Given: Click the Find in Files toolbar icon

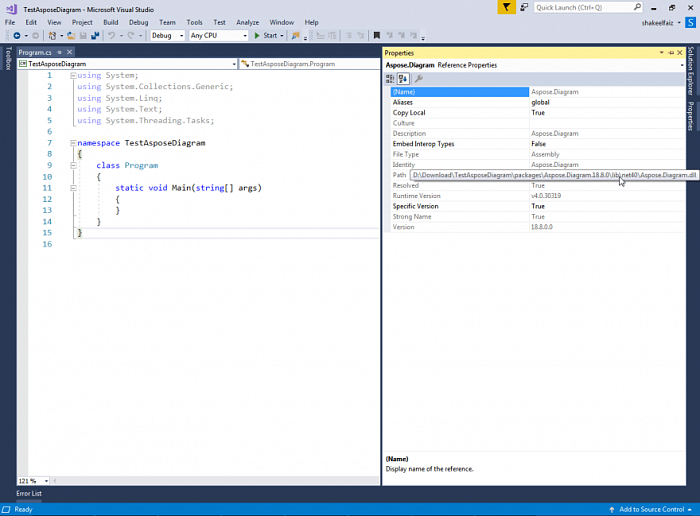Looking at the screenshot, I should tap(295, 35).
